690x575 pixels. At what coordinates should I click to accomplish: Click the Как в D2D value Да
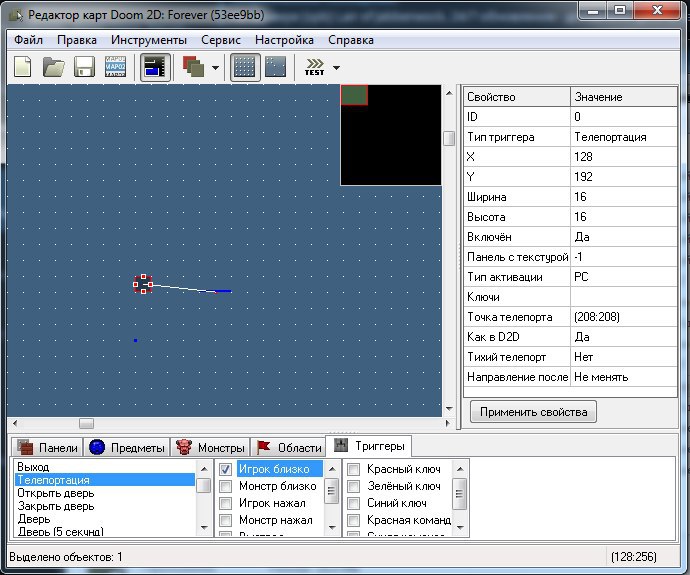[624, 337]
